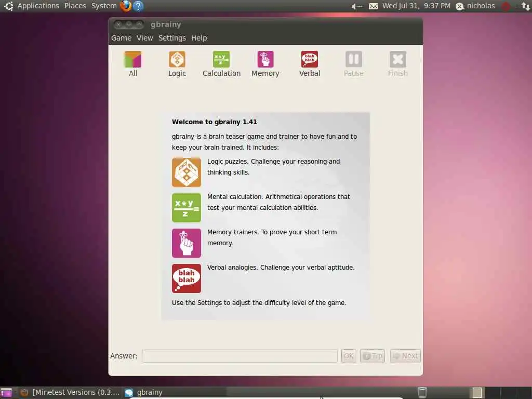532x399 pixels.
Task: Open the help question mark launcher
Action: [138, 6]
